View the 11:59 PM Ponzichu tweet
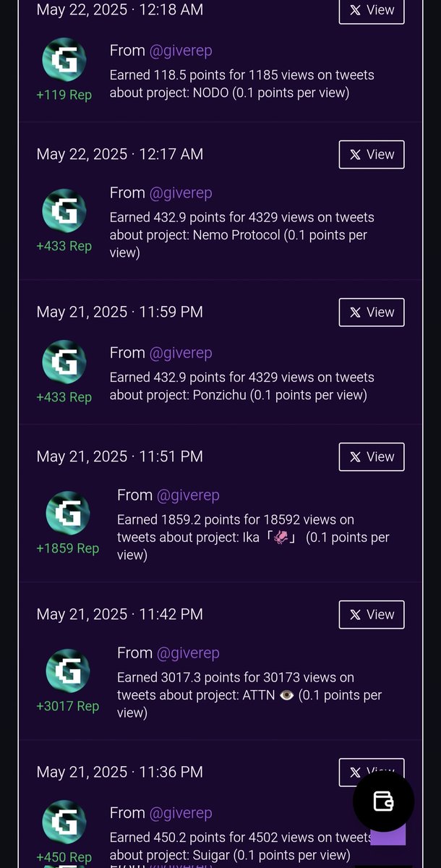Screen dimensions: 441x868 pos(372,312)
